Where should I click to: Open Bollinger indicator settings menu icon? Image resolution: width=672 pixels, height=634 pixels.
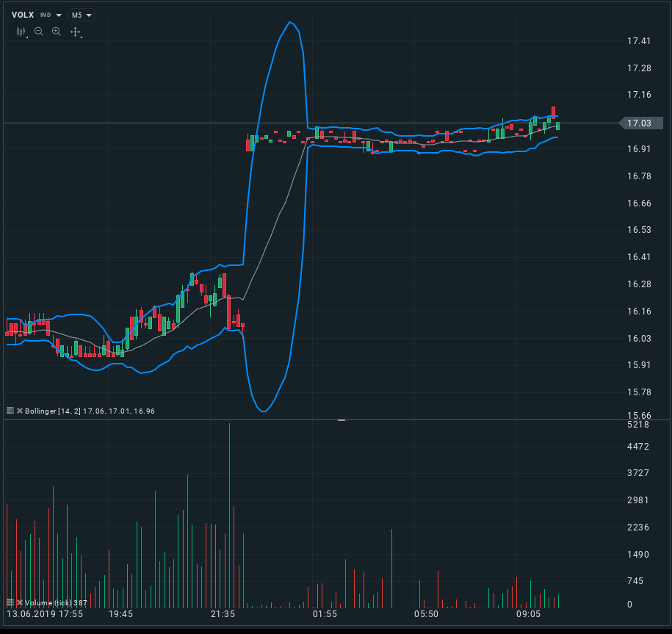point(10,411)
